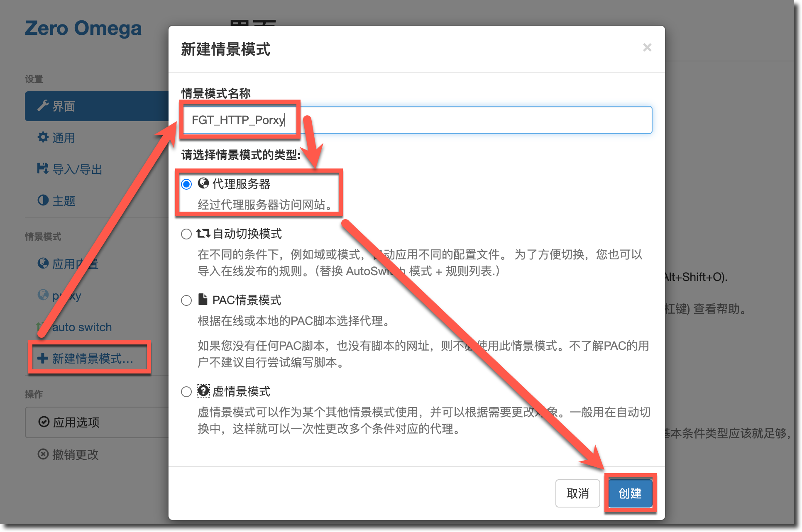Open the auto switch profile
Image resolution: width=802 pixels, height=532 pixels.
(x=82, y=327)
